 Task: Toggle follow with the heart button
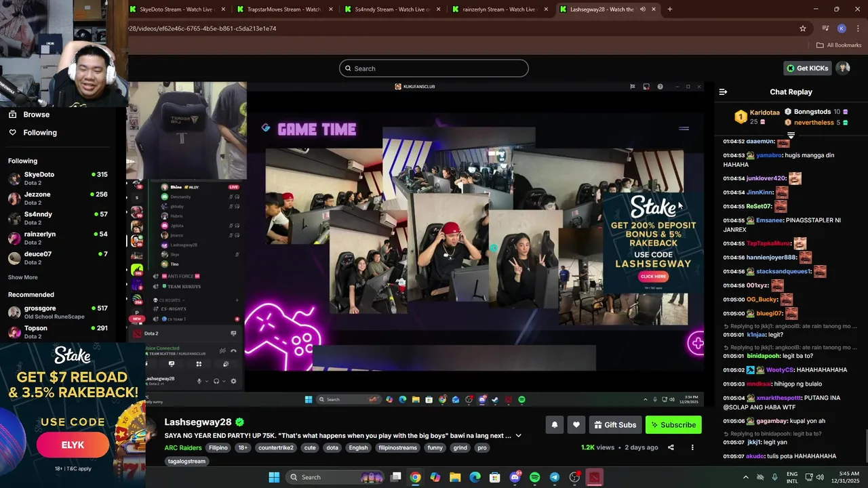pyautogui.click(x=576, y=425)
